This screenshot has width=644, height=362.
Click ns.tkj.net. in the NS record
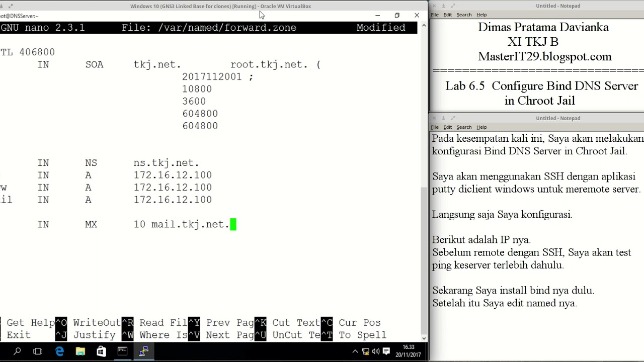[167, 163]
